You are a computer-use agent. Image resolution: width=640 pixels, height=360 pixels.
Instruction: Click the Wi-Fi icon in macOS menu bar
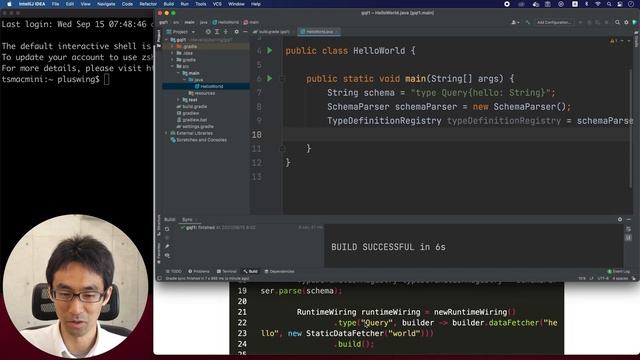[598, 4]
